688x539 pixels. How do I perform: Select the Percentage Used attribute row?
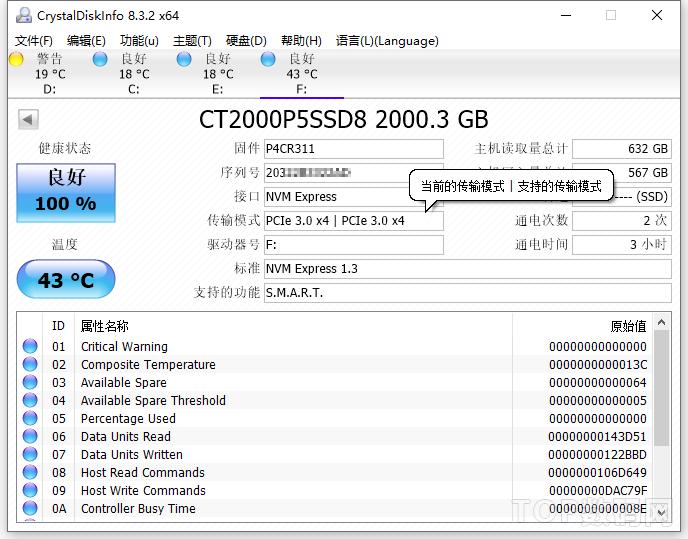335,418
